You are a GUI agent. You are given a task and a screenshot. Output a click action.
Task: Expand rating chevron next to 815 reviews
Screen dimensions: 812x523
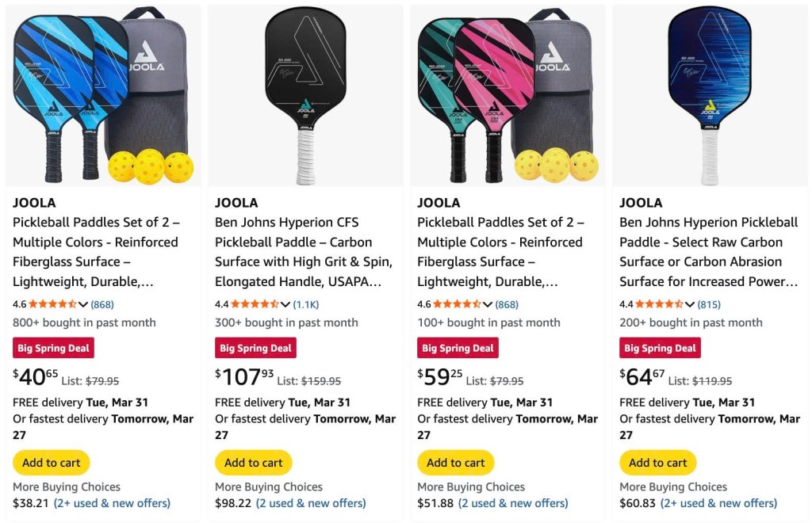pyautogui.click(x=689, y=304)
